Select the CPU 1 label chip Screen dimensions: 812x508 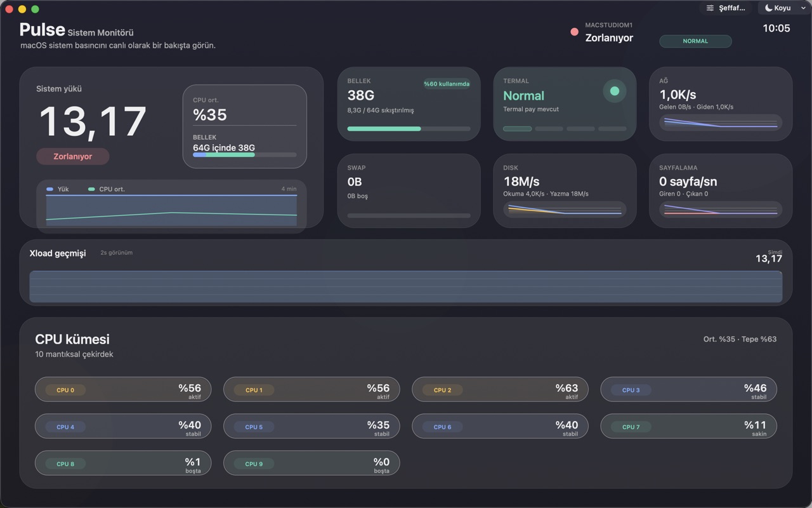point(254,390)
